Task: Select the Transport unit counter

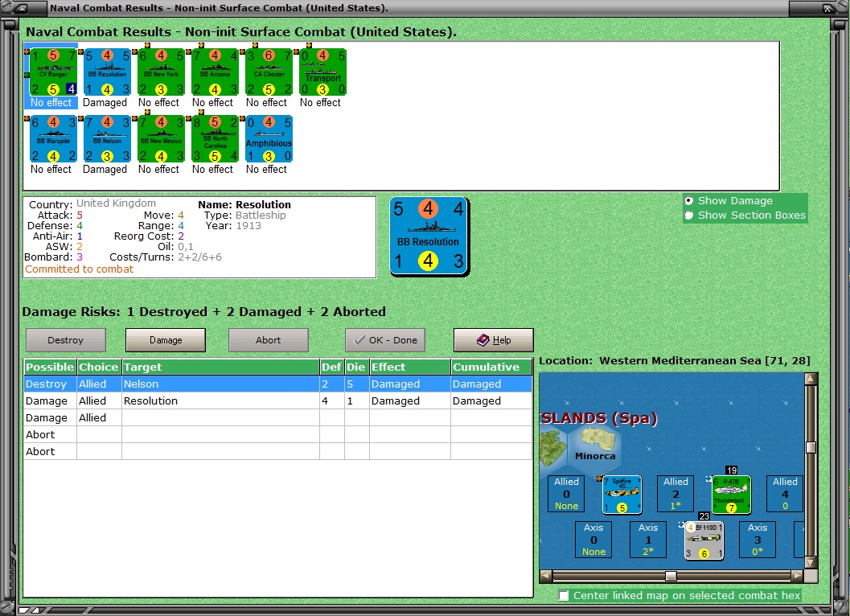Action: click(322, 72)
